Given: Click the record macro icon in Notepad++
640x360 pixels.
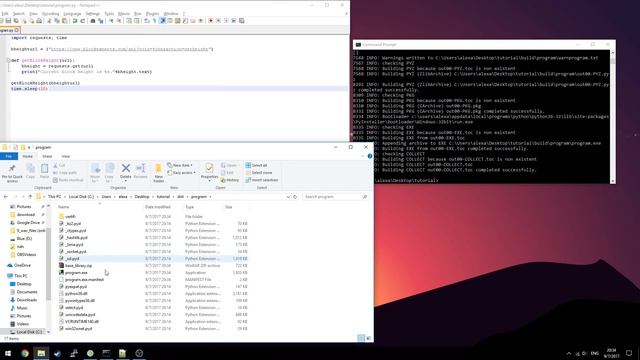Looking at the screenshot, I should pos(211,21).
